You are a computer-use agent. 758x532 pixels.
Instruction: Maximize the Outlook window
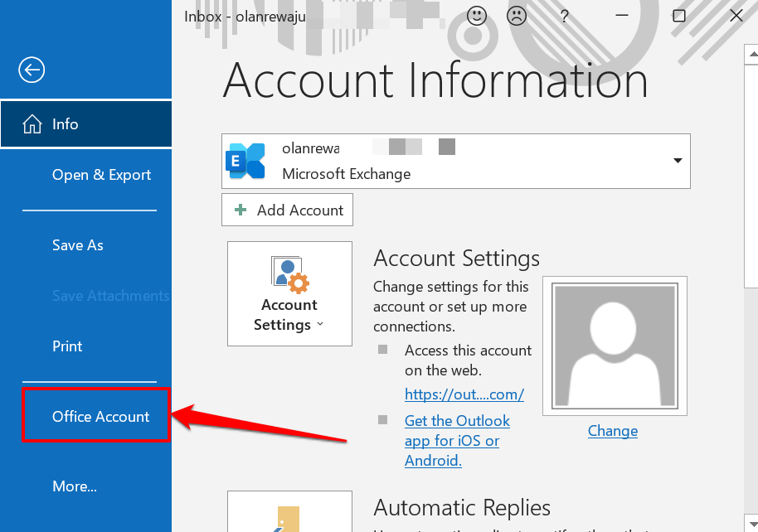tap(678, 16)
